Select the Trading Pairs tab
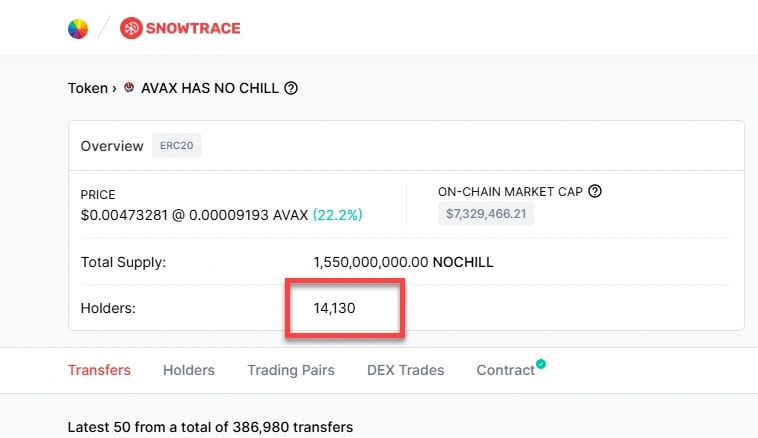The width and height of the screenshot is (758, 438). coord(291,370)
